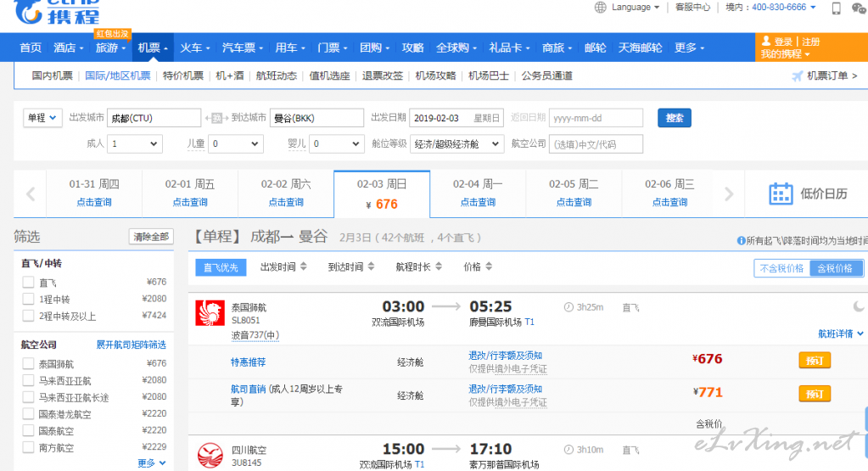Select 泰国狮航 airline checkbox

click(x=28, y=363)
